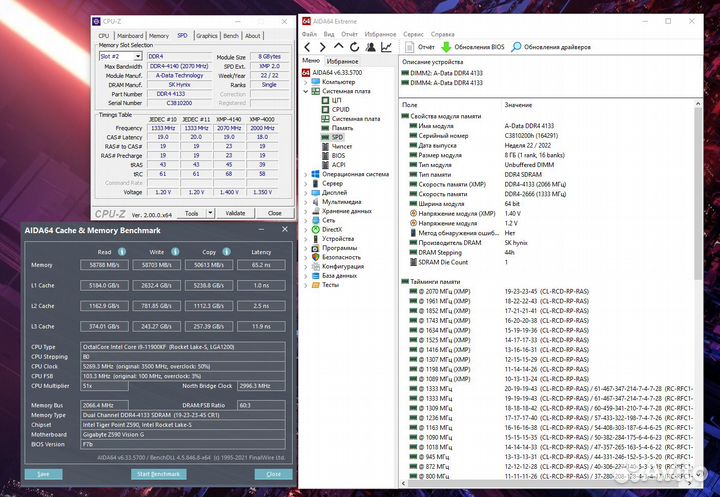Image resolution: width=720 pixels, height=497 pixels.
Task: Switch to Избранное tab in sidebar
Action: 342,61
